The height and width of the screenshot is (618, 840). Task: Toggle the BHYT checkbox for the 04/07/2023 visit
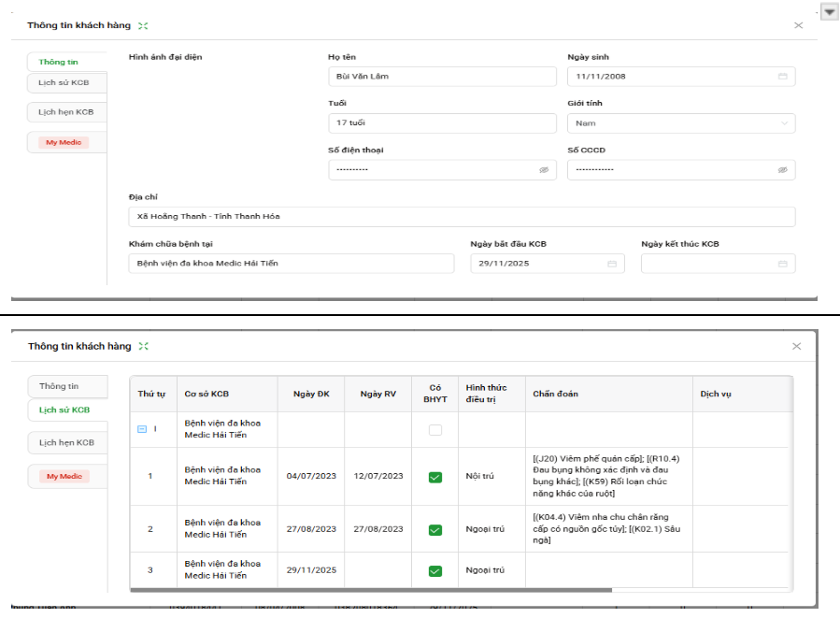coord(434,477)
